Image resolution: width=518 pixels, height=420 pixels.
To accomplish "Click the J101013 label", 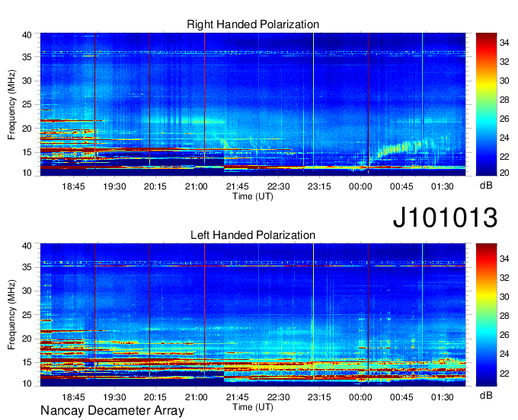I will point(445,217).
